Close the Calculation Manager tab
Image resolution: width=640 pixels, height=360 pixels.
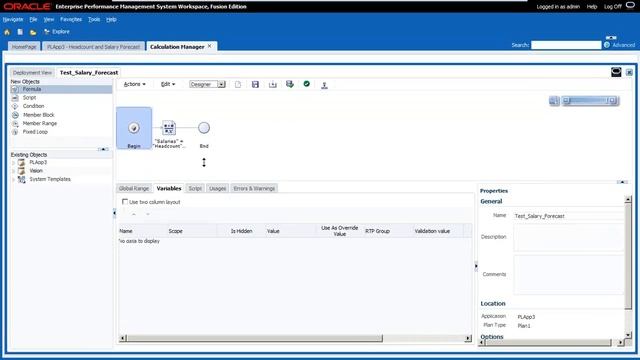210,46
